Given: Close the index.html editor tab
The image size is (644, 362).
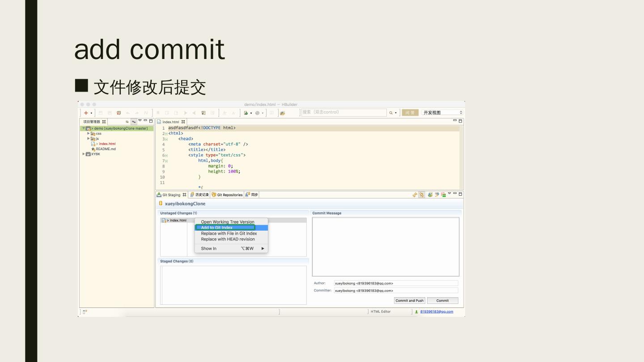Looking at the screenshot, I should pos(183,122).
